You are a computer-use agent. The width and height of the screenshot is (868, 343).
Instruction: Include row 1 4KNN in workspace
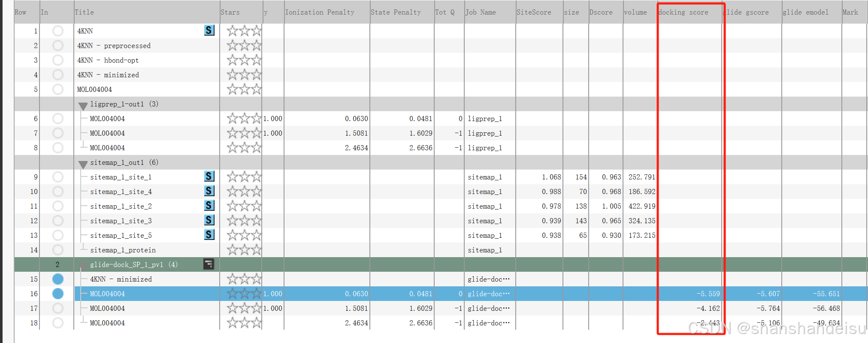[x=58, y=31]
